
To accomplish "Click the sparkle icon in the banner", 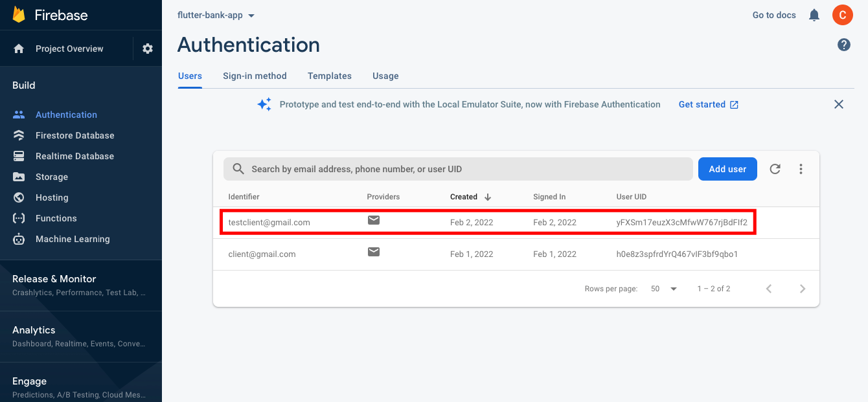I will tap(264, 104).
